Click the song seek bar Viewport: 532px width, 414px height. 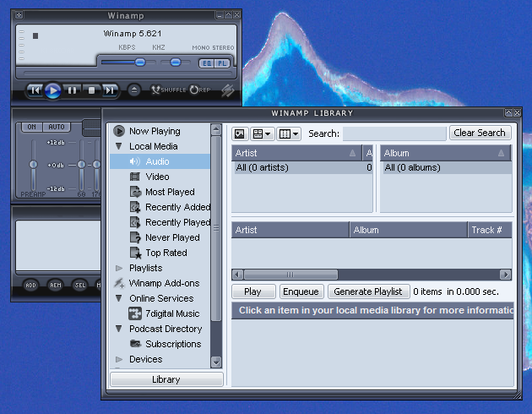(x=128, y=74)
